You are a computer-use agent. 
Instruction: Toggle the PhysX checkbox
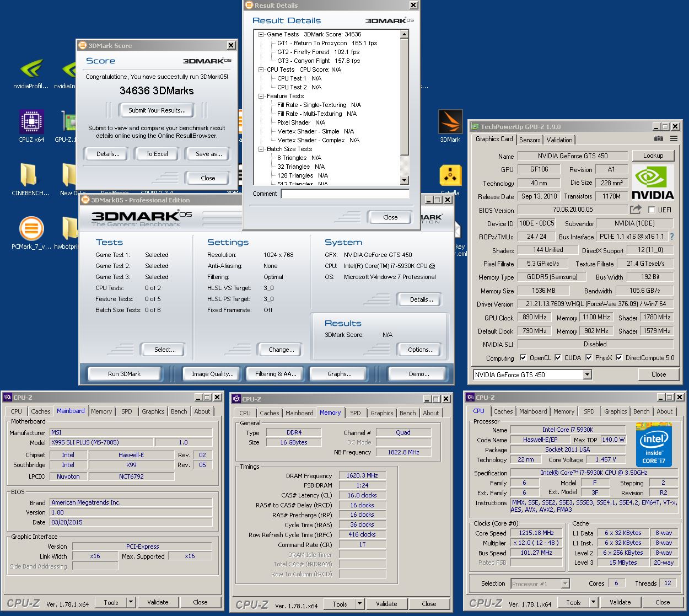[589, 357]
